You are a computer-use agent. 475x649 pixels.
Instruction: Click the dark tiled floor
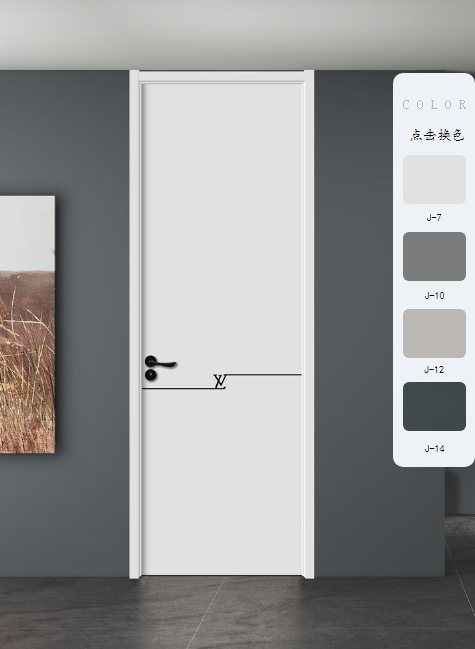pyautogui.click(x=238, y=613)
